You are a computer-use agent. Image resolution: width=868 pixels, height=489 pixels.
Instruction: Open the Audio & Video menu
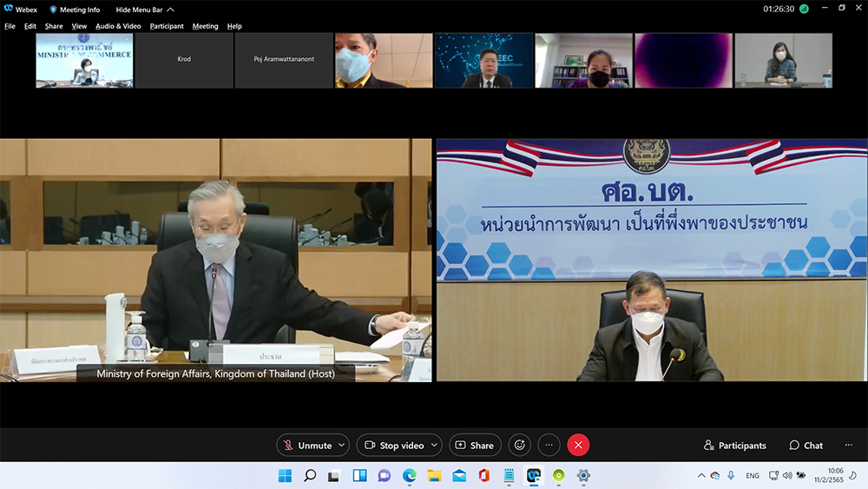(118, 26)
